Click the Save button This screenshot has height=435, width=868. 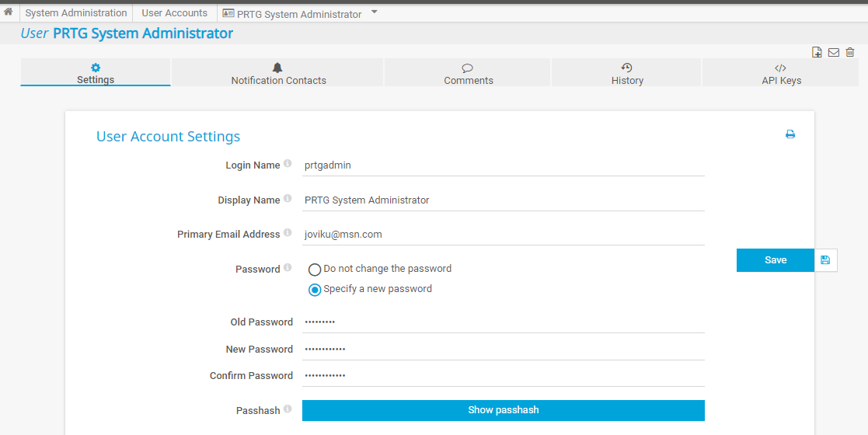tap(775, 260)
